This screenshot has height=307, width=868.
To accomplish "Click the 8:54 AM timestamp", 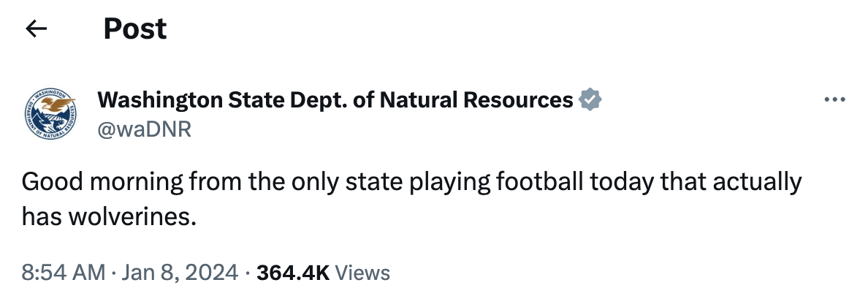I will (x=64, y=273).
